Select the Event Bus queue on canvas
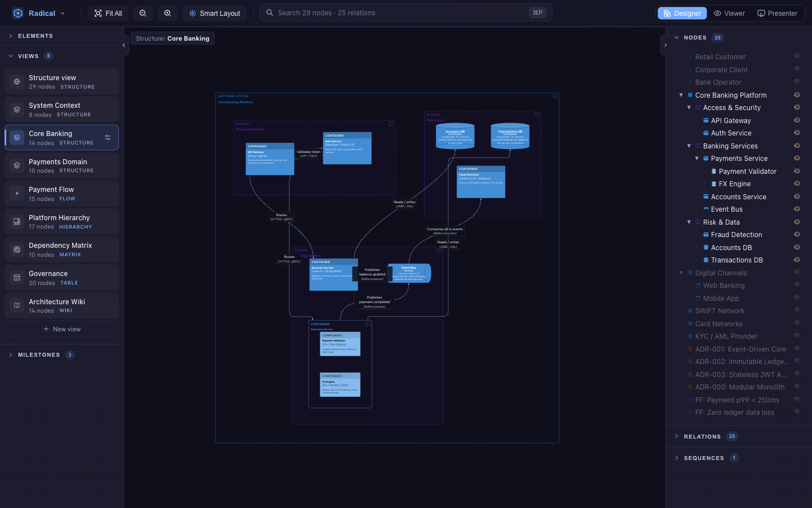Viewport: 812px width, 508px height. point(409,273)
